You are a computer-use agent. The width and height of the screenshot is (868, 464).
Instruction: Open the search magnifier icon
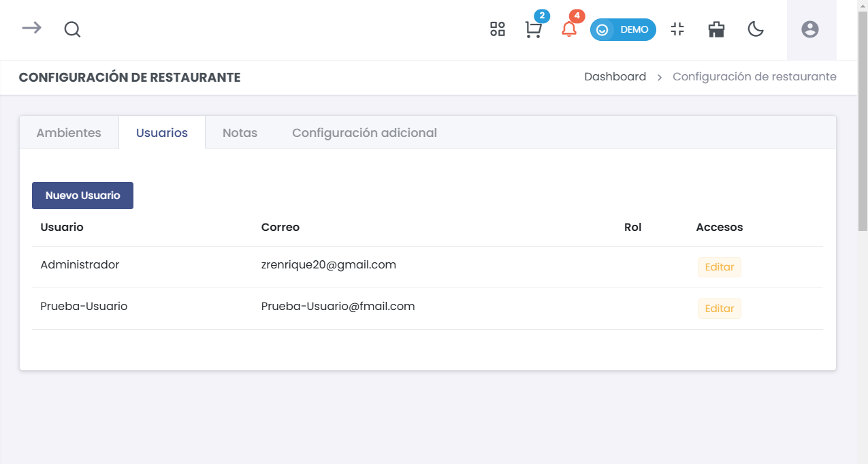click(72, 29)
